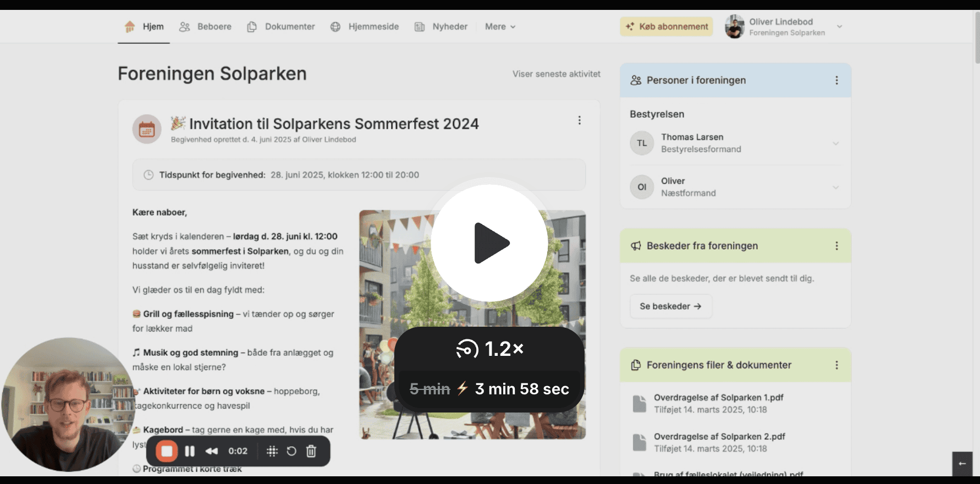Pause the screen recording

click(190, 452)
